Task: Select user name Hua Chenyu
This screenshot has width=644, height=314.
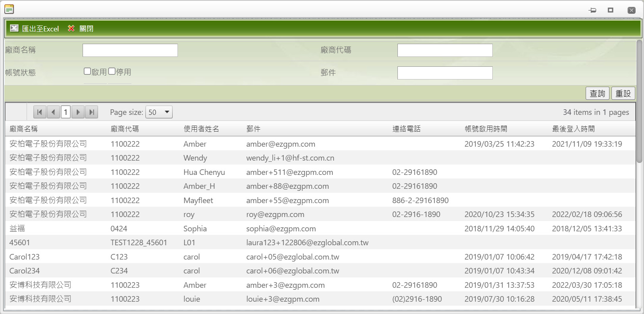Action: click(204, 172)
